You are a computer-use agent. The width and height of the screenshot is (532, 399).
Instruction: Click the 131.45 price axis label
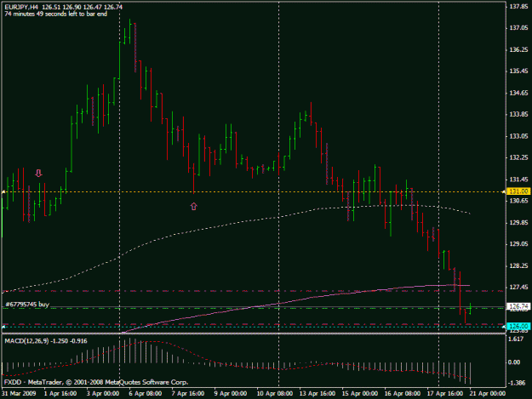[518, 180]
